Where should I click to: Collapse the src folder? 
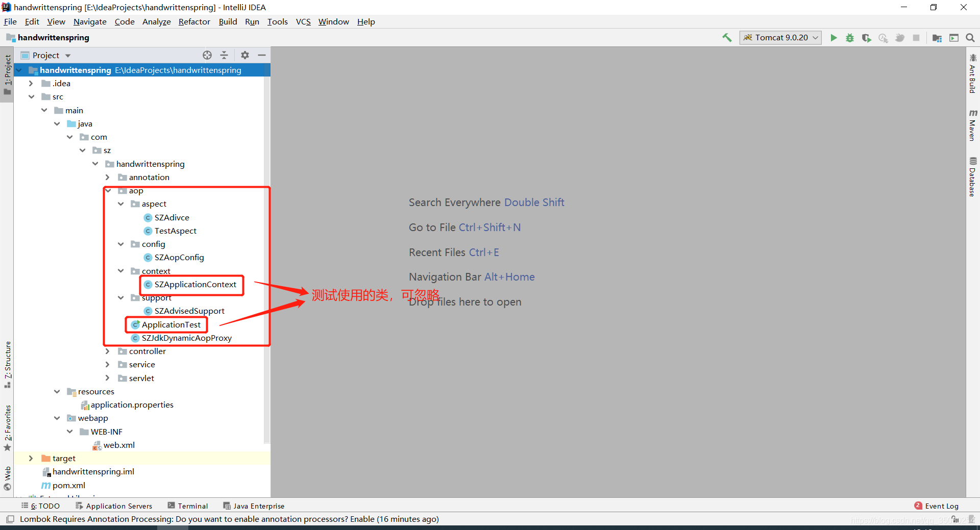tap(31, 96)
